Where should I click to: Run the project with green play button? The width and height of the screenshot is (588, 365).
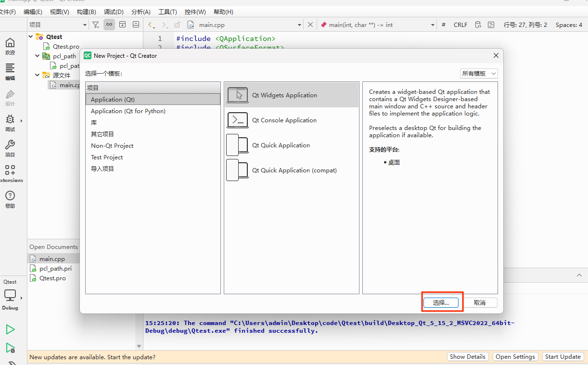coord(10,329)
